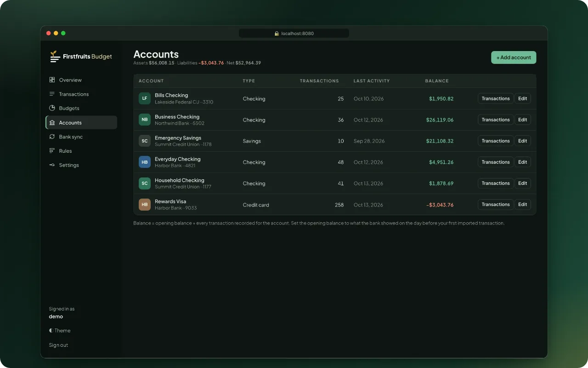
Task: Open Transactions for Bills Checking
Action: 496,98
